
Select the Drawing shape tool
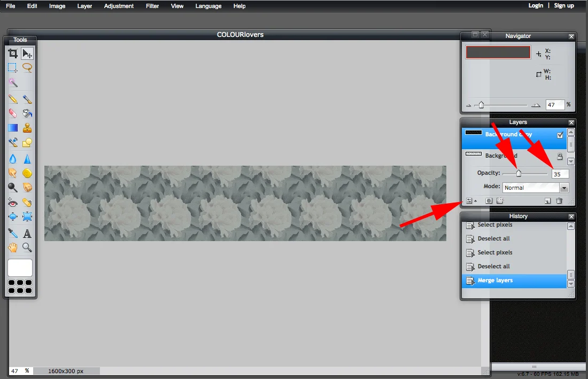point(27,142)
